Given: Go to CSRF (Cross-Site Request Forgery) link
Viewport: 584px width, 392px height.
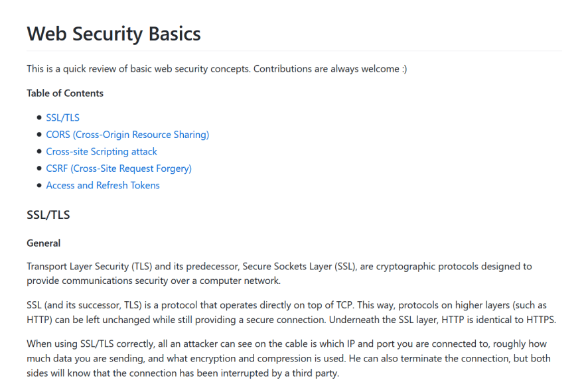Looking at the screenshot, I should [x=119, y=168].
